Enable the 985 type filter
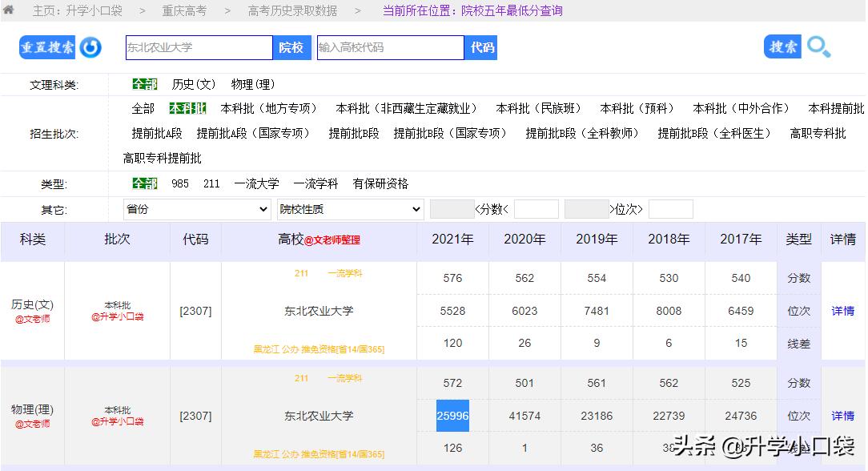Screen dimensions: 868x471 [x=180, y=183]
